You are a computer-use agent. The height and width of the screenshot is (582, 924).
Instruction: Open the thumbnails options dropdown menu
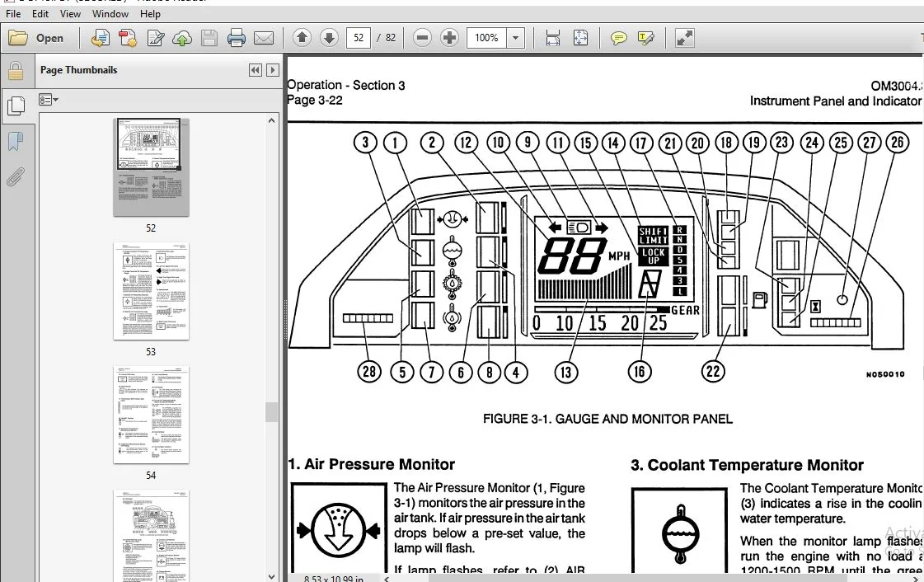pyautogui.click(x=49, y=100)
